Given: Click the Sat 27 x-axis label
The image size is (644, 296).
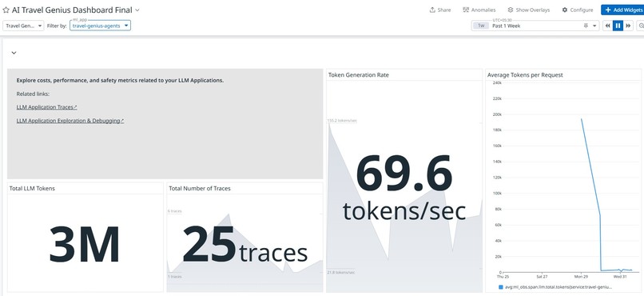Looking at the screenshot, I should (x=542, y=276).
